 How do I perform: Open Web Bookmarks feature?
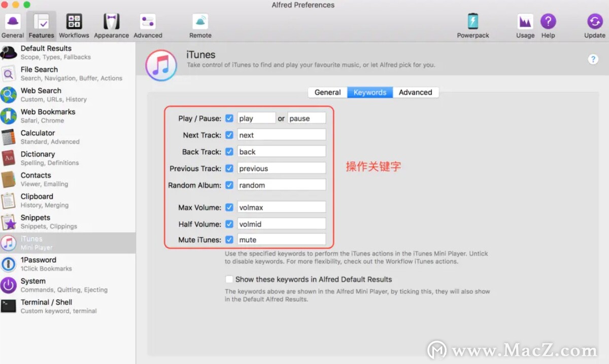coord(68,116)
